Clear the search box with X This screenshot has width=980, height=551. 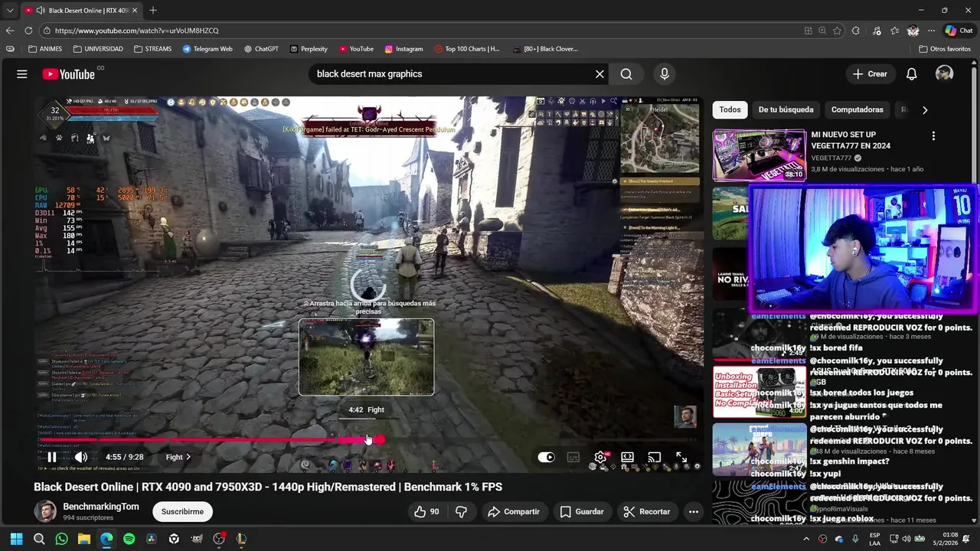coord(599,74)
